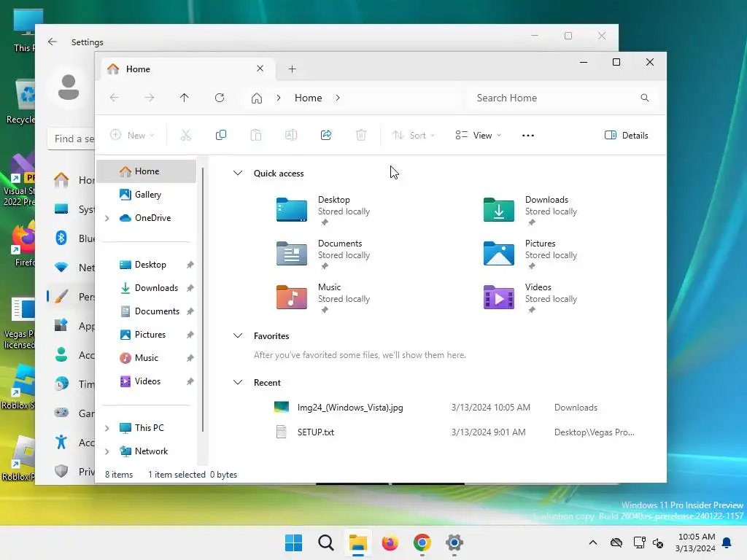Select Music in navigation sidebar
747x560 pixels.
146,358
